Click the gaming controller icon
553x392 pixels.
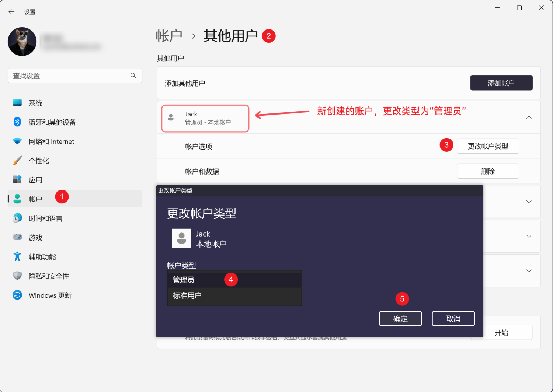coord(17,237)
